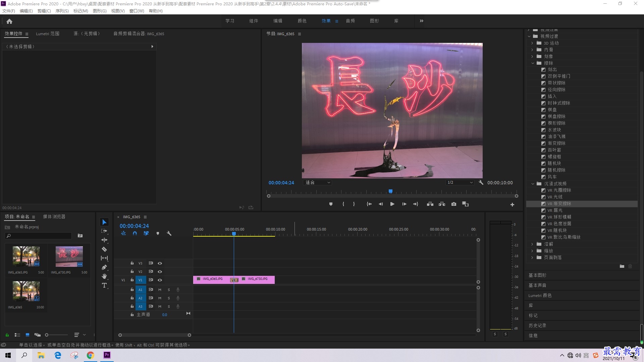Click Mark In in Program monitor
The image size is (644, 362).
343,204
